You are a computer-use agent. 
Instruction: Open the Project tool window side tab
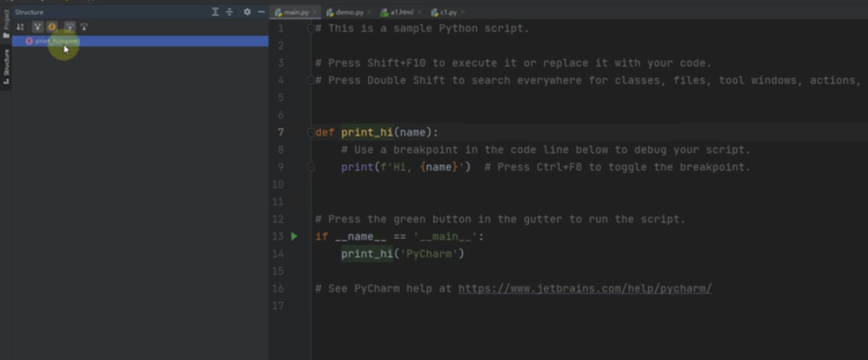click(x=6, y=24)
